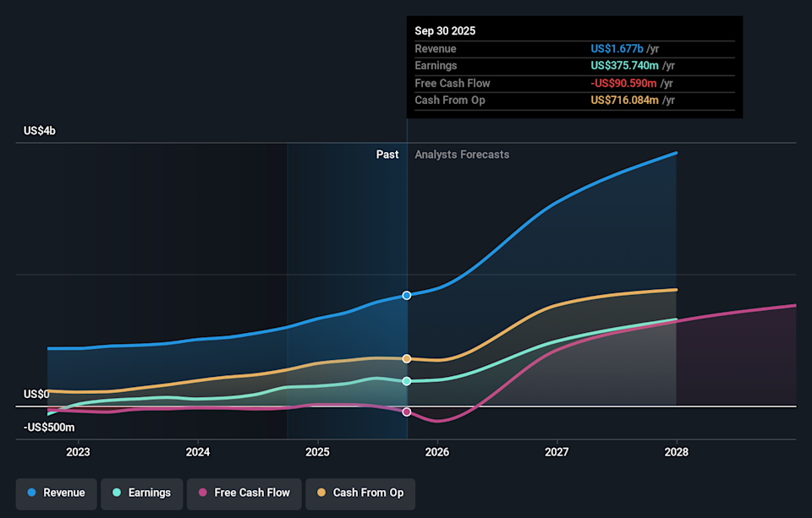Click the 2023 x-axis label
The image size is (812, 518).
(x=78, y=452)
